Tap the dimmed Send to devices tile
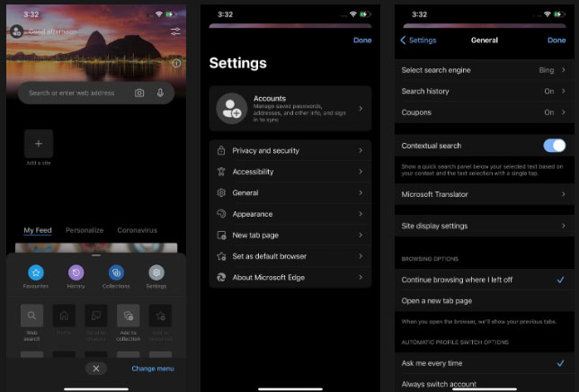 pos(96,316)
